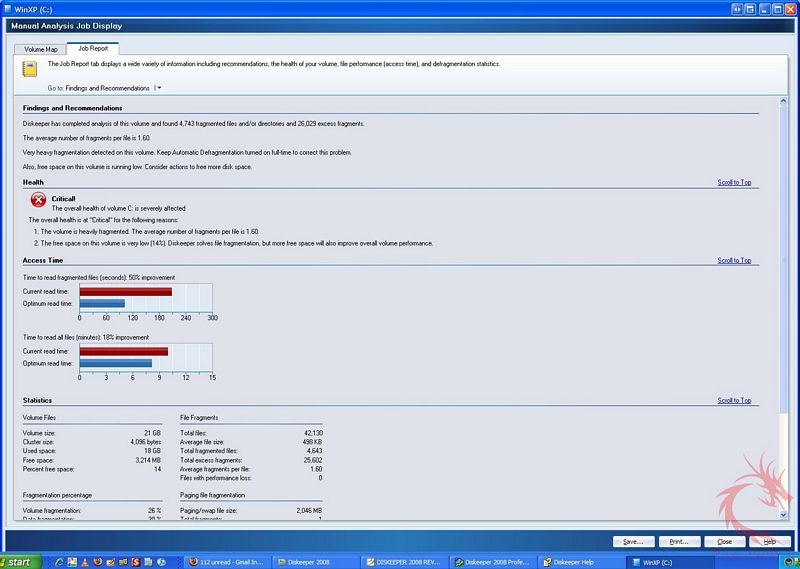Open the Diskeeper Help taskbar window
Viewport: 800px width, 569px height.
click(572, 560)
